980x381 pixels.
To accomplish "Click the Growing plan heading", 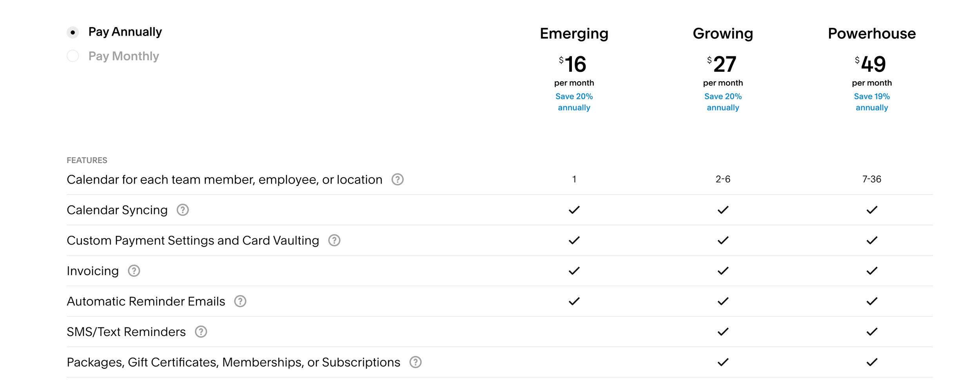I will [x=723, y=34].
